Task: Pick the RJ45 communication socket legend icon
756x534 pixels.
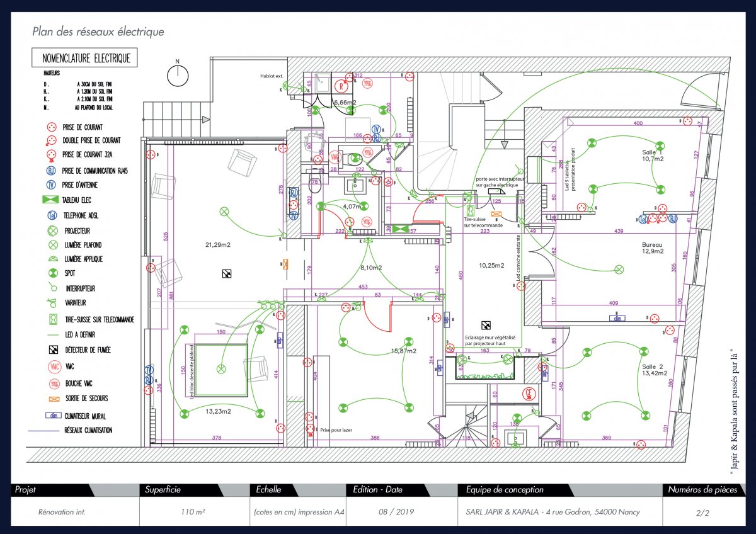Action: point(51,170)
